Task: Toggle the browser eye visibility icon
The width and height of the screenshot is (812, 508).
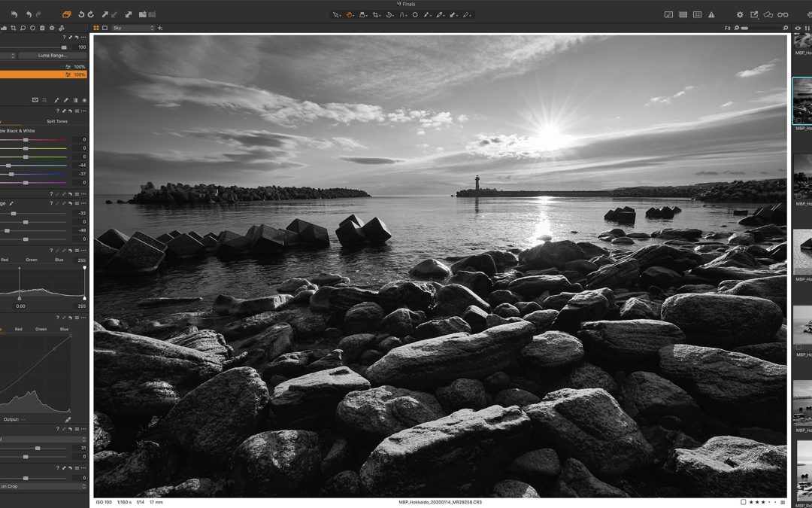Action: (x=798, y=28)
